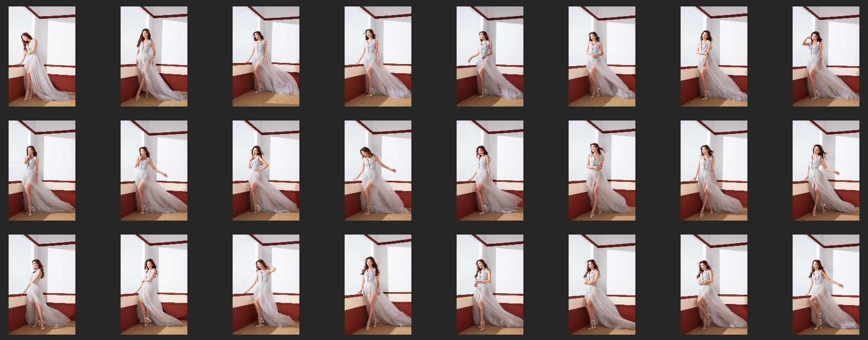Select the fifth photo in the top row

[x=490, y=56]
